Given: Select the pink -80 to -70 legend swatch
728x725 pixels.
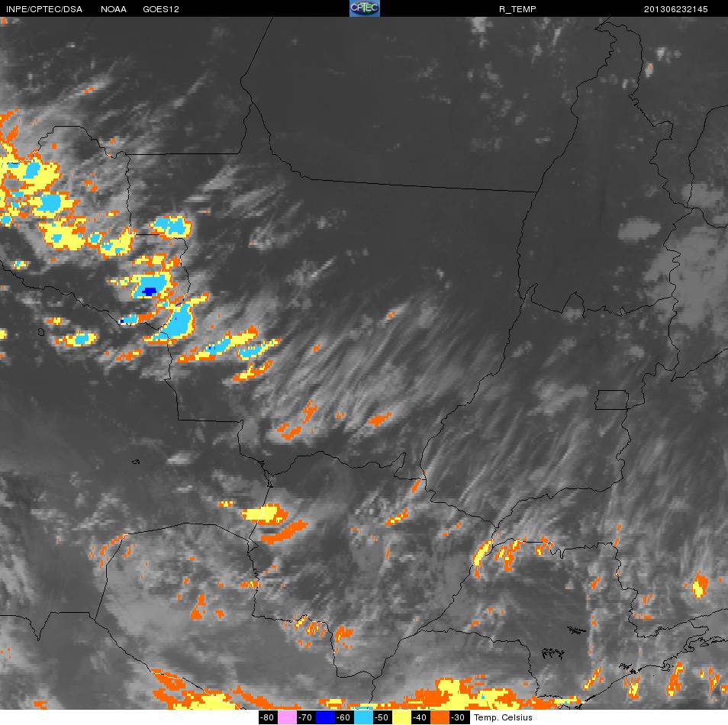Looking at the screenshot, I should pos(287,717).
